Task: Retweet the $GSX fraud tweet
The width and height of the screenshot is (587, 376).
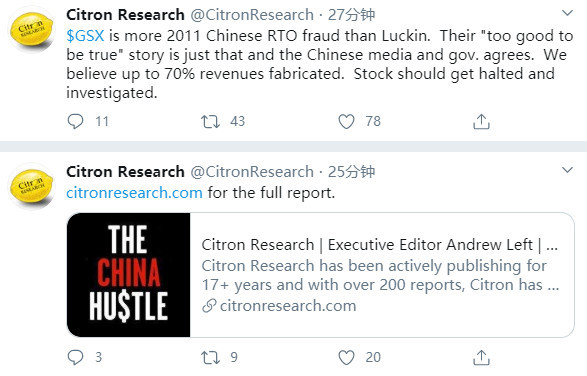Action: (210, 121)
